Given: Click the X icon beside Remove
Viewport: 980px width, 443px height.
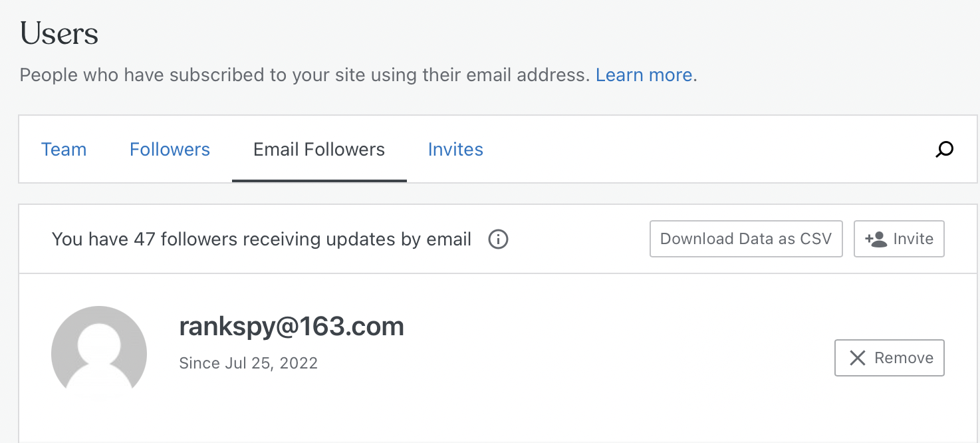Looking at the screenshot, I should point(858,359).
